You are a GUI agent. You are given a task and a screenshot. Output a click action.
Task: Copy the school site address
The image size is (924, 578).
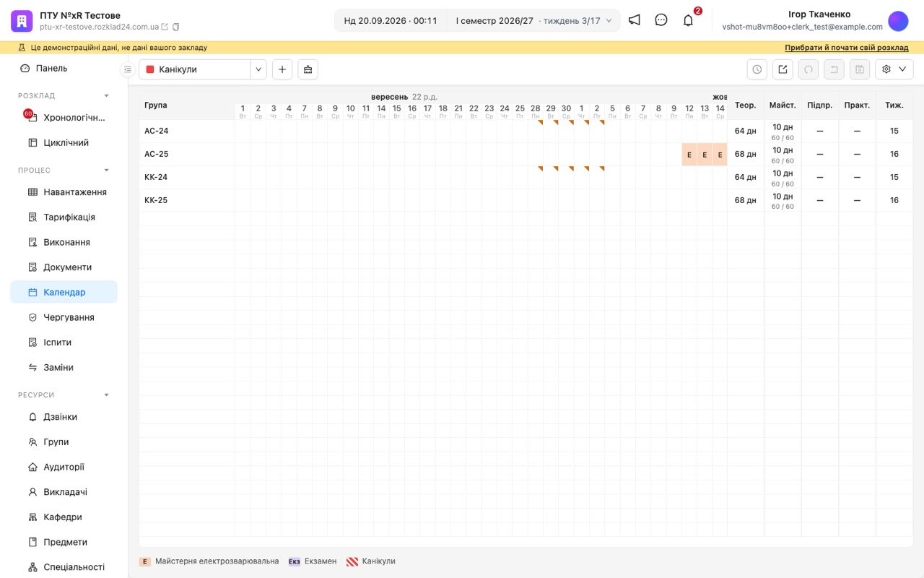click(x=175, y=27)
